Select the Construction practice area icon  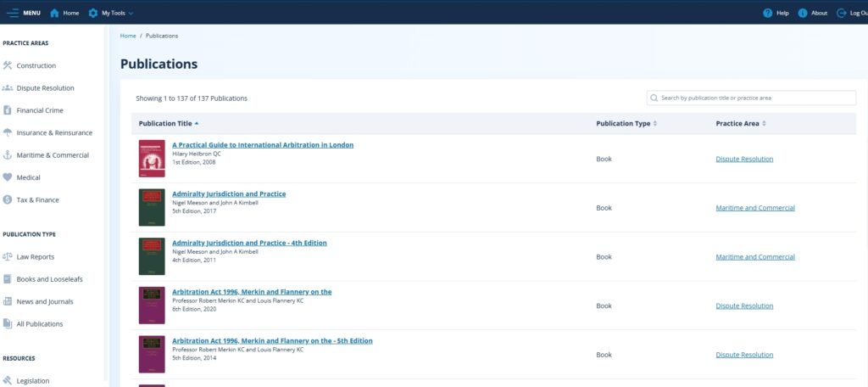pos(8,65)
